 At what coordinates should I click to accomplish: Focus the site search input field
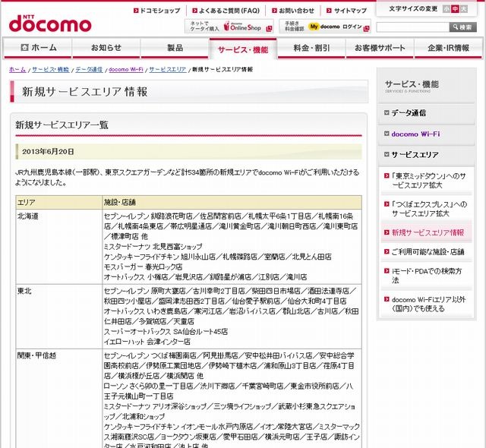click(x=413, y=27)
